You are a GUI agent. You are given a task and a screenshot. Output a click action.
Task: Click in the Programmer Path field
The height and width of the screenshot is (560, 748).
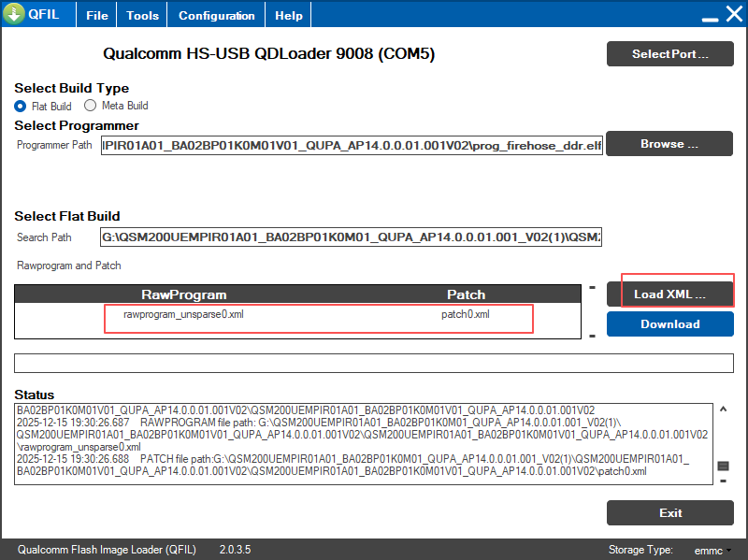(x=351, y=145)
